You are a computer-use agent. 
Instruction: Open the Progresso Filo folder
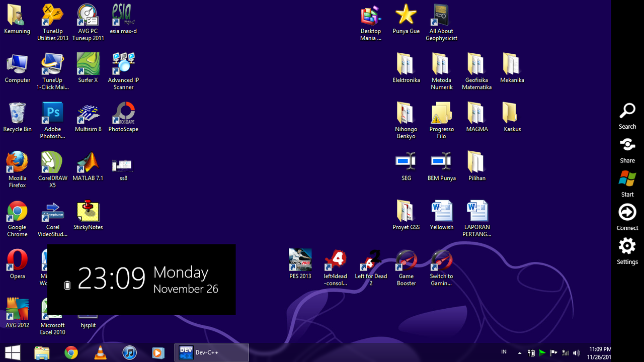coord(441,121)
